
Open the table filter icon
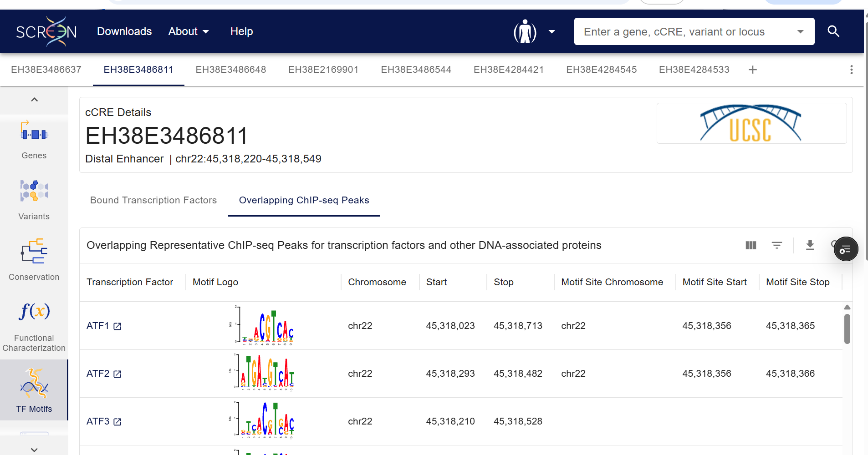777,245
